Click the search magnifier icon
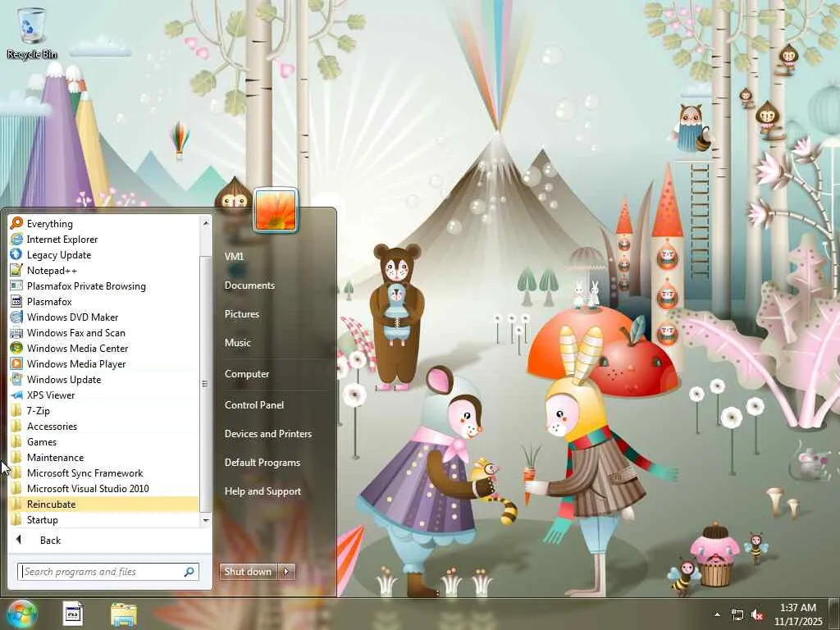The height and width of the screenshot is (630, 840). point(189,572)
